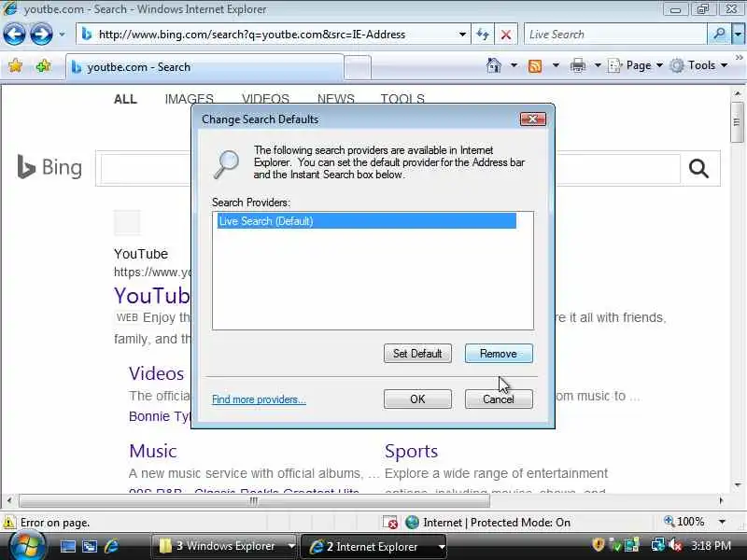Click Add to Favorites star-plus icon
This screenshot has height=560, width=747.
[43, 65]
